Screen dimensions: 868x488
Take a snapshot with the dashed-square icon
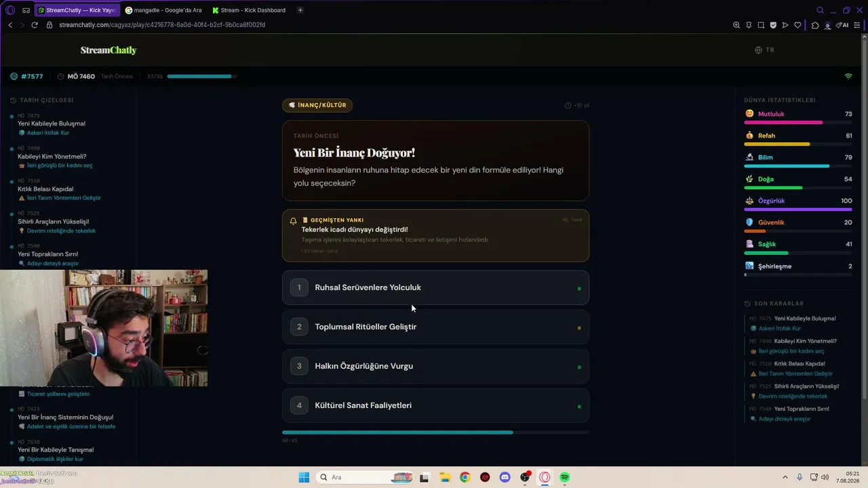tap(761, 25)
